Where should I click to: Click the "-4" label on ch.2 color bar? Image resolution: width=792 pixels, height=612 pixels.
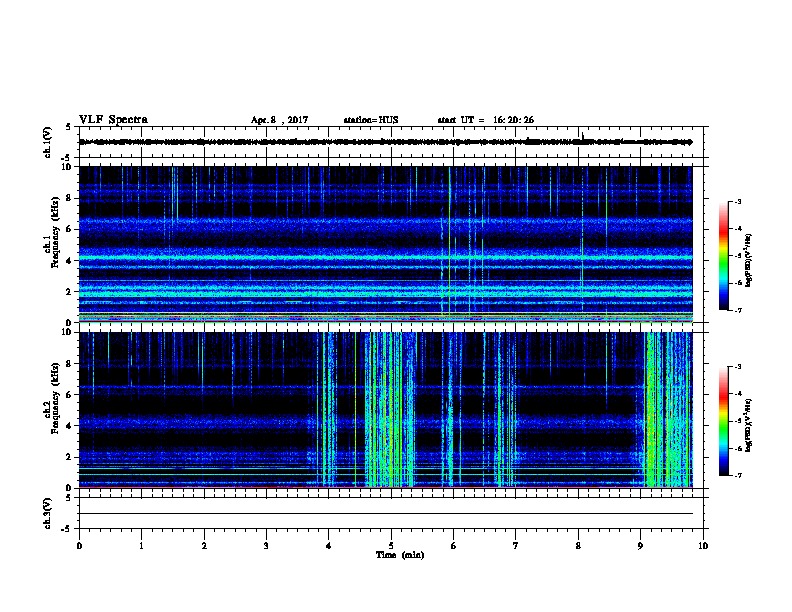pyautogui.click(x=737, y=394)
